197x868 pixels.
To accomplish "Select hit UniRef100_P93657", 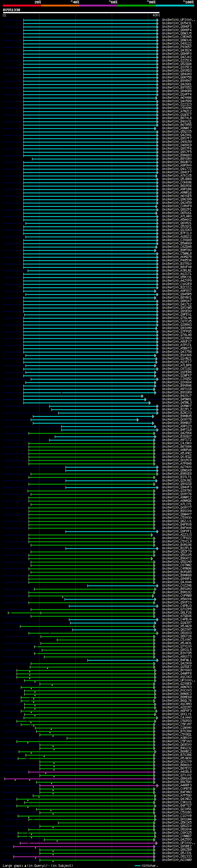I will point(177,47).
